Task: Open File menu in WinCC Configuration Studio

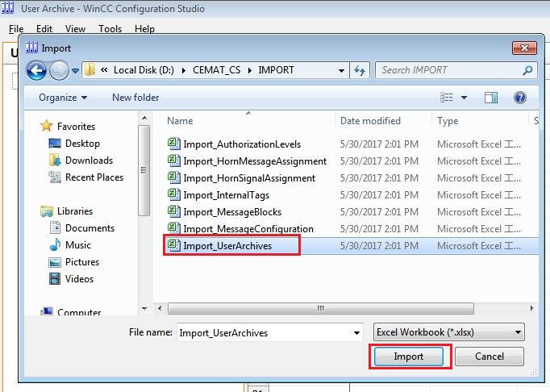Action: pyautogui.click(x=16, y=29)
